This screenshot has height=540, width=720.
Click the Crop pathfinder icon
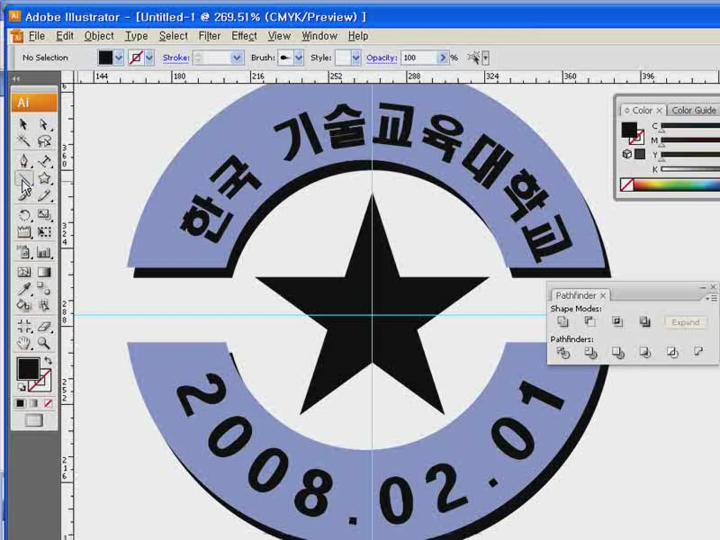click(x=645, y=353)
